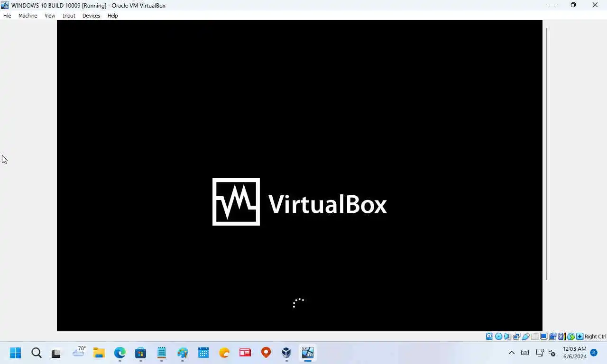The width and height of the screenshot is (607, 364).
Task: Open Edge Canary icon on taskbar
Action: coord(224,353)
